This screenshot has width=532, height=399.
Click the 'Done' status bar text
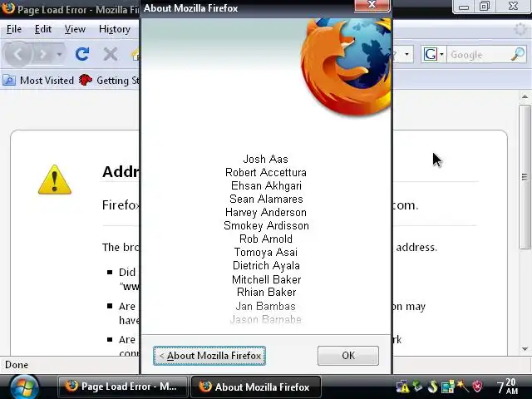(x=17, y=365)
